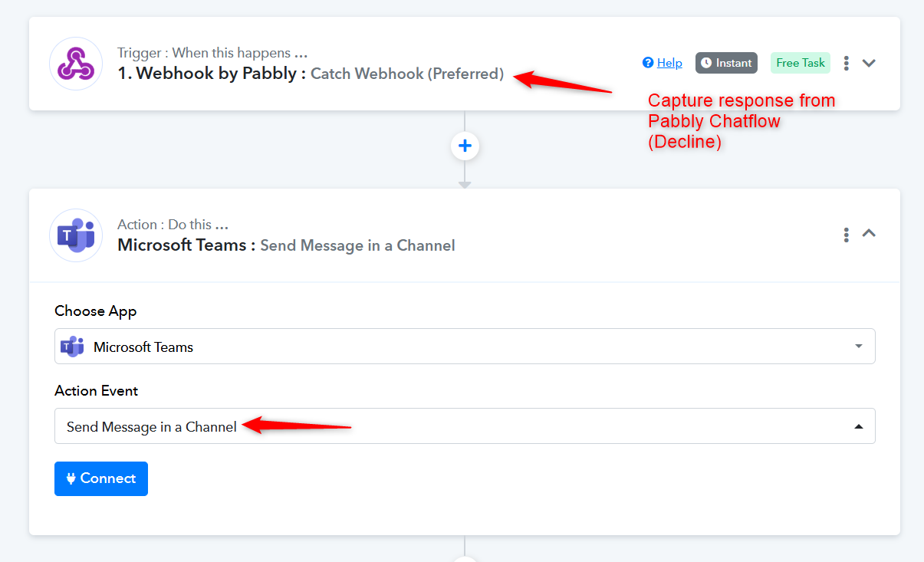
Task: Click Microsoft Teams text in Choose App field
Action: tap(143, 347)
